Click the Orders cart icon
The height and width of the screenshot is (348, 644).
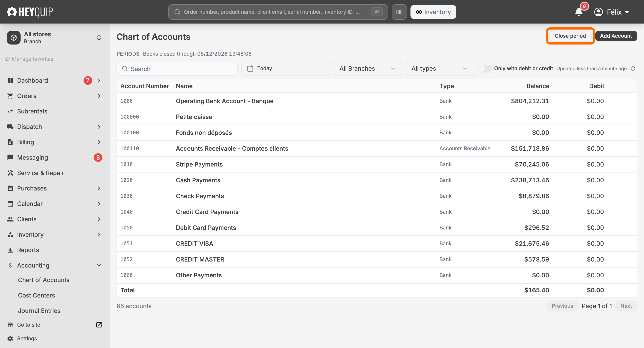(10, 96)
